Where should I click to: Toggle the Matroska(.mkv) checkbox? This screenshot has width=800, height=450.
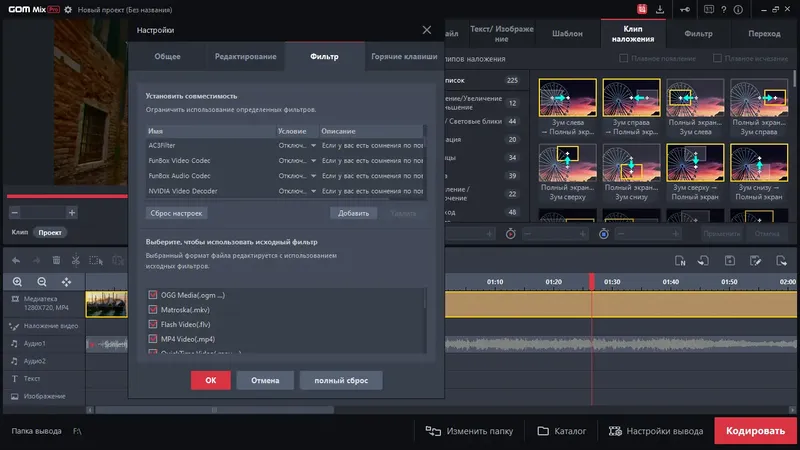tap(153, 310)
